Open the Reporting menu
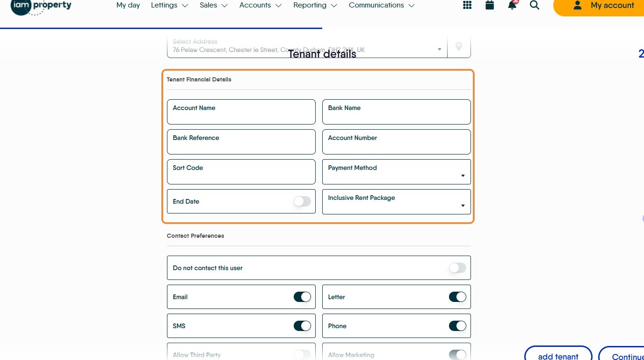 pos(315,5)
